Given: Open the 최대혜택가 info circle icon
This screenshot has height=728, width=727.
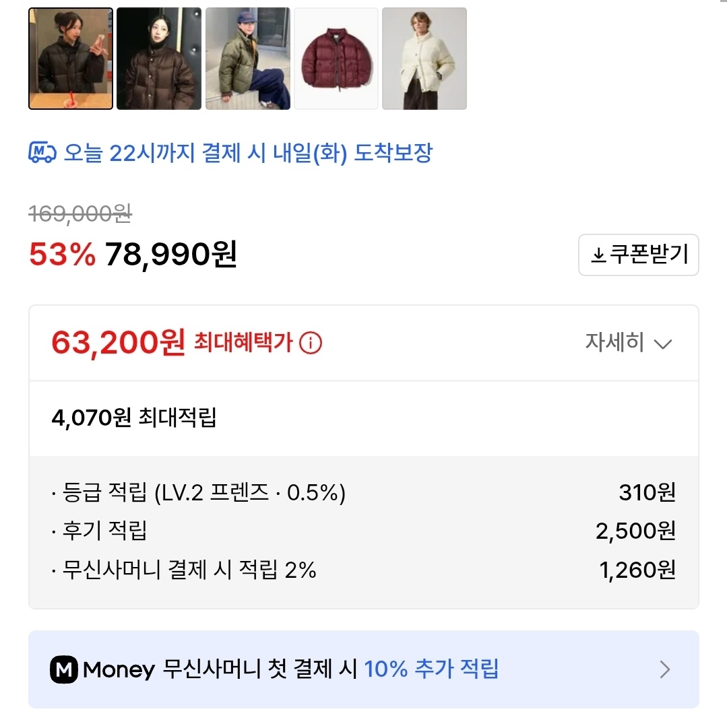Looking at the screenshot, I should tap(311, 343).
